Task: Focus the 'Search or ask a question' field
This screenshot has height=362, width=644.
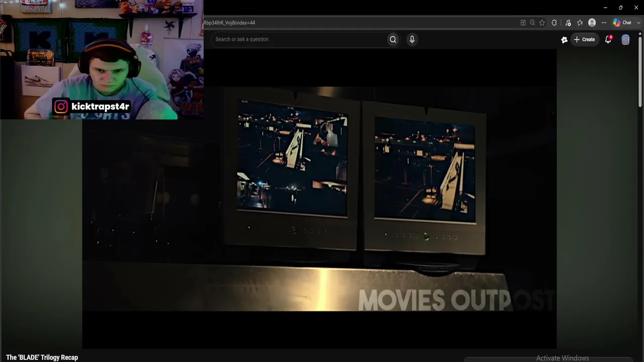Action: tap(299, 39)
